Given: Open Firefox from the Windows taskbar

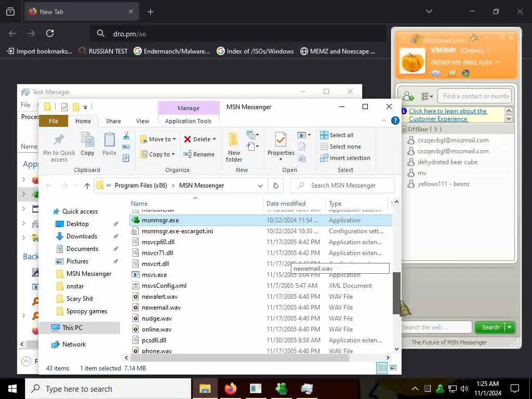Looking at the screenshot, I should click(x=230, y=389).
